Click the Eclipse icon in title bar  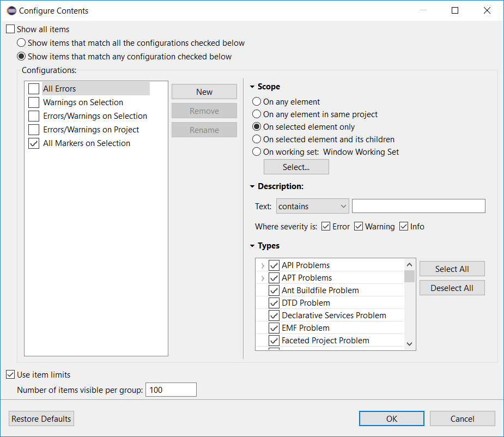point(11,10)
